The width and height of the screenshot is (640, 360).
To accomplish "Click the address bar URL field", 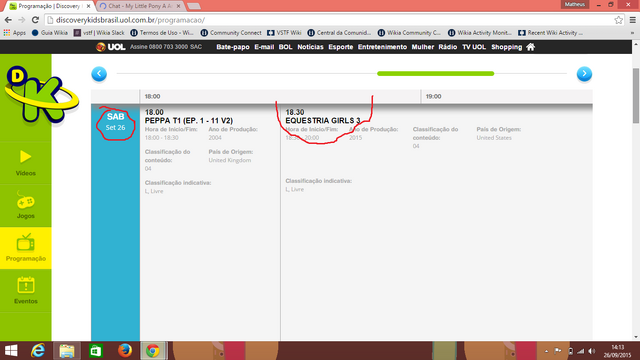I will [x=327, y=20].
